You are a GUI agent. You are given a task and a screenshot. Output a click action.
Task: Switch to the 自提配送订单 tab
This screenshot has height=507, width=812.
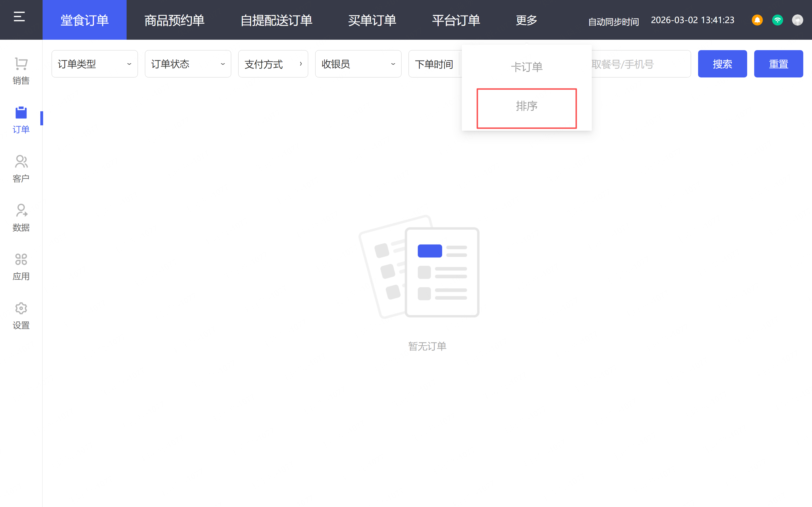(x=276, y=20)
